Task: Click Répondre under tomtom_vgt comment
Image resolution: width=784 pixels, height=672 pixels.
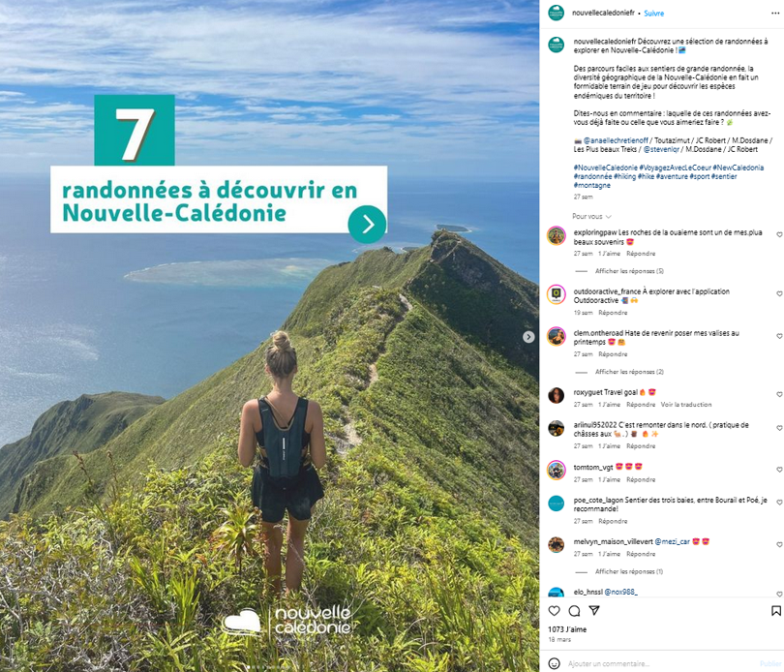Action: click(641, 479)
